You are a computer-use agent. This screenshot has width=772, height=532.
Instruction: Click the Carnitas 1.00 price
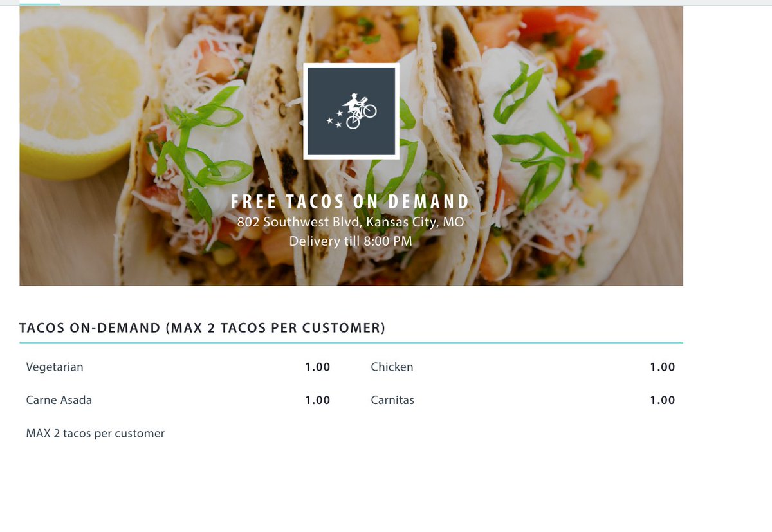click(663, 400)
